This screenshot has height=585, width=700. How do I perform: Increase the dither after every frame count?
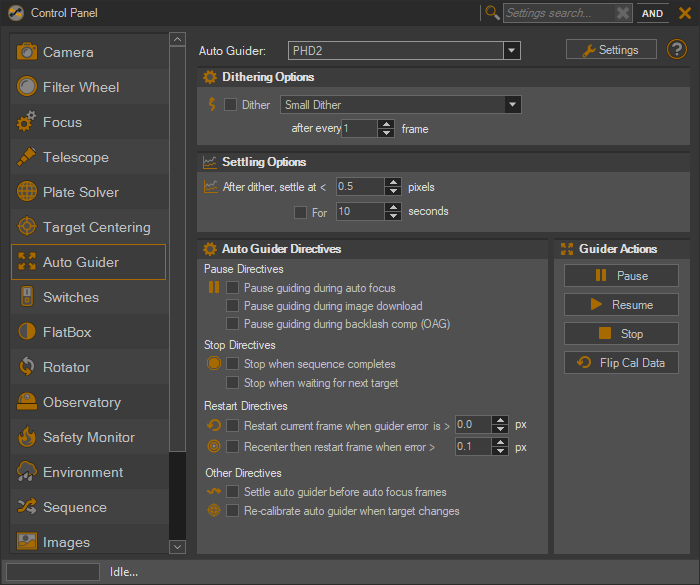pyautogui.click(x=386, y=124)
